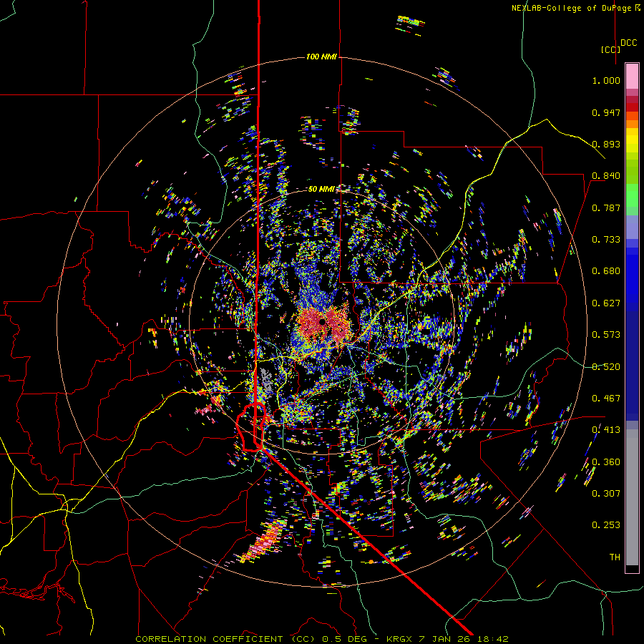Select the 0.947 scale value
Image resolution: width=644 pixels, height=644 pixels.
click(x=606, y=112)
